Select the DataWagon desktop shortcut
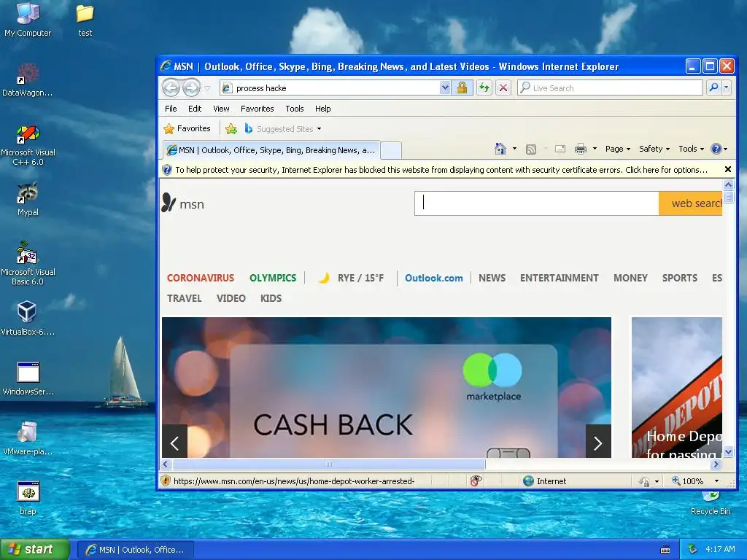This screenshot has height=560, width=747. point(28,80)
